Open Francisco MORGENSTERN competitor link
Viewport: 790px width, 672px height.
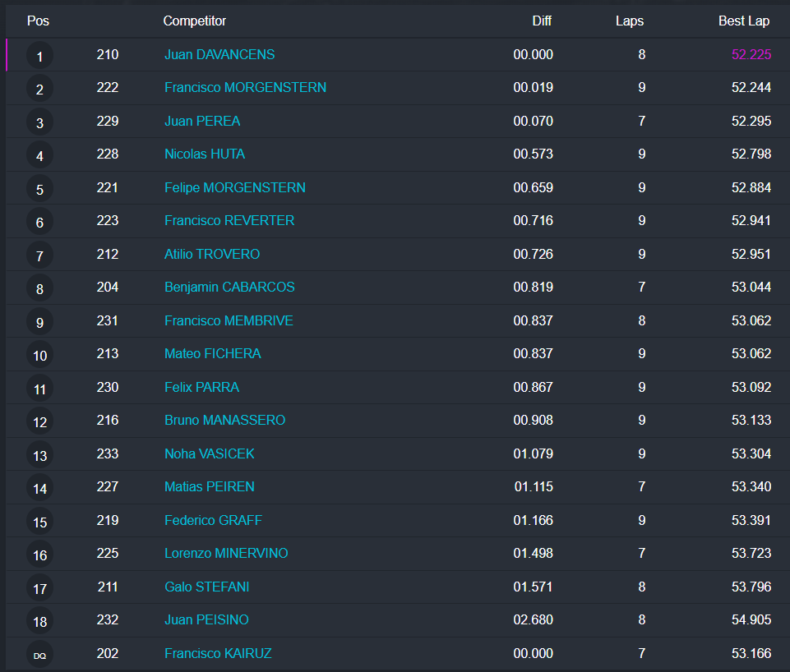[245, 87]
